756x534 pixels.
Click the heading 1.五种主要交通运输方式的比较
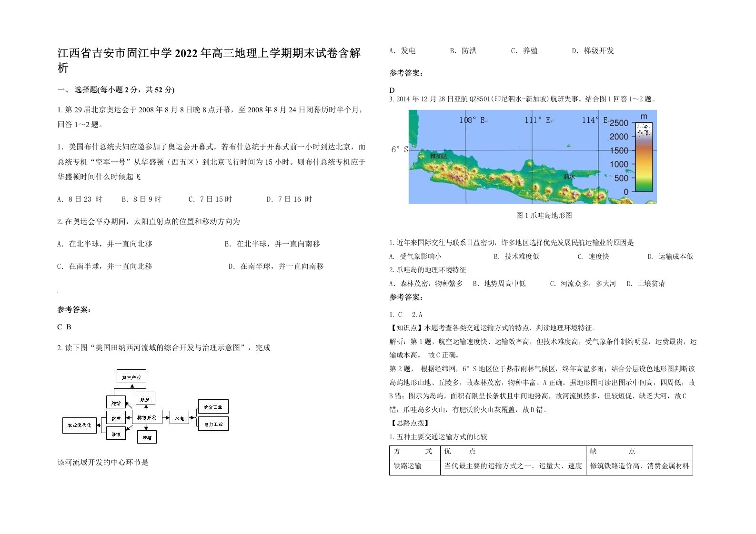(438, 437)
